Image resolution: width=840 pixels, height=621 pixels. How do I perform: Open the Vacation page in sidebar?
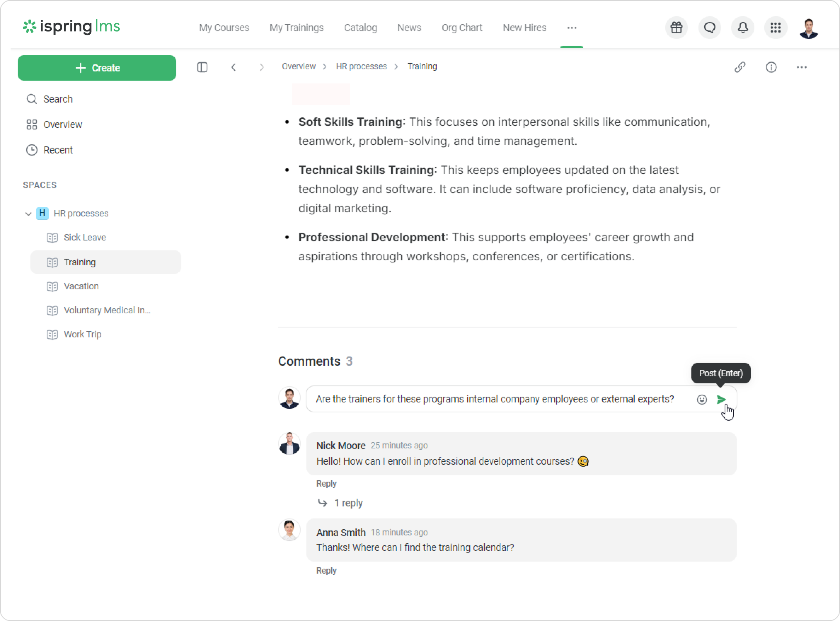click(x=81, y=286)
